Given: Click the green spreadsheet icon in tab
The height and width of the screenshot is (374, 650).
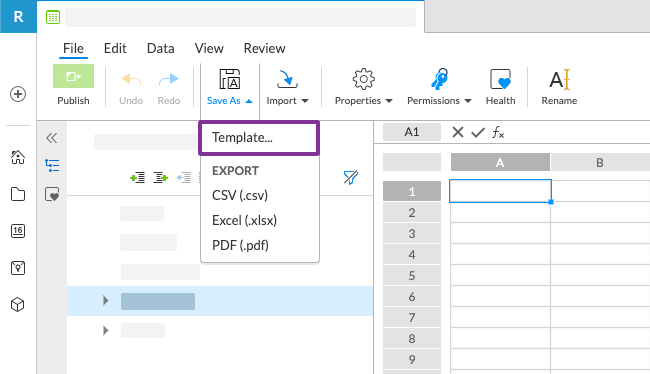Looking at the screenshot, I should point(53,17).
